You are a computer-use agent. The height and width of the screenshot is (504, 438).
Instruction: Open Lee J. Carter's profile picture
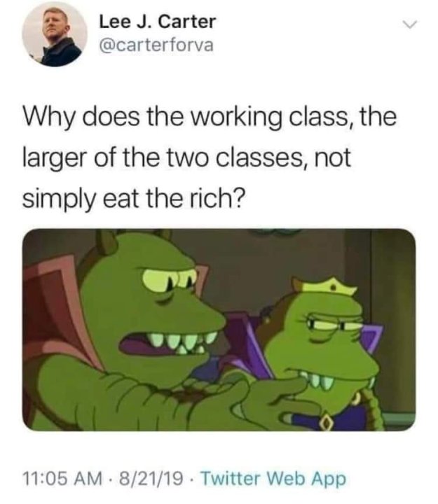(x=55, y=34)
